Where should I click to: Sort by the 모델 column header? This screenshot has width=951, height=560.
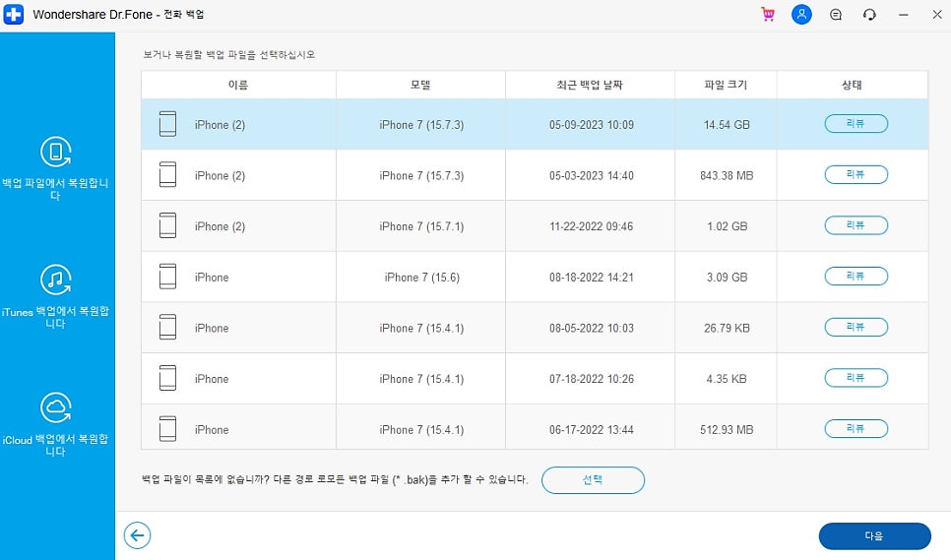pos(420,85)
